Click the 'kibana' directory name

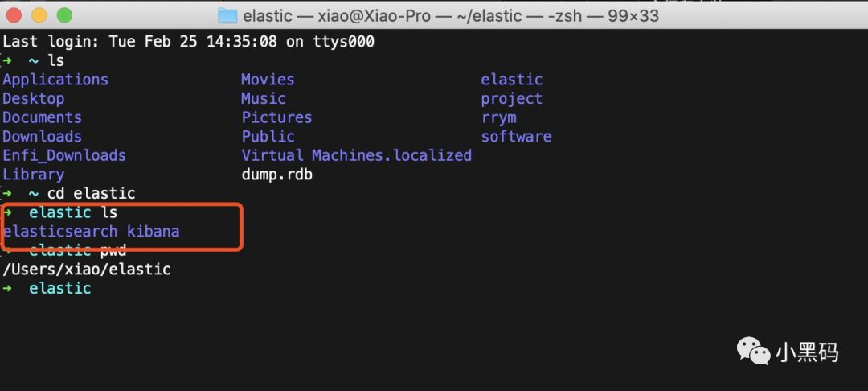[x=154, y=231]
